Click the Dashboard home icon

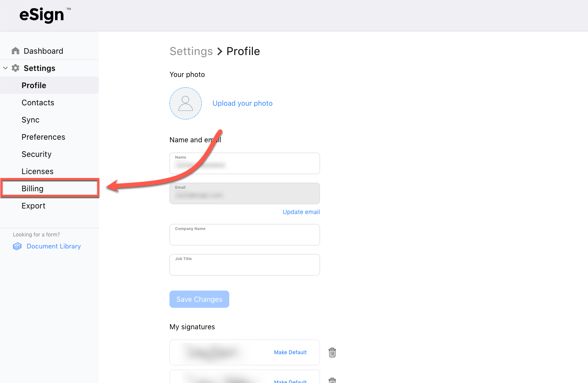click(15, 51)
